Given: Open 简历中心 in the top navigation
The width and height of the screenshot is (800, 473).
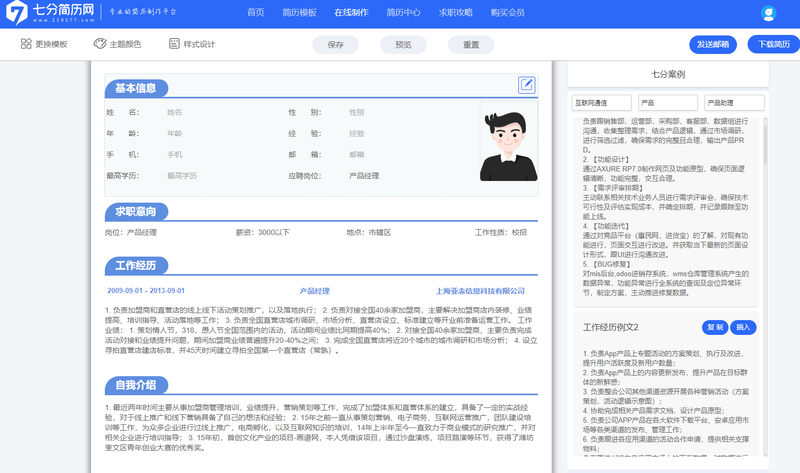Looking at the screenshot, I should pyautogui.click(x=404, y=13).
